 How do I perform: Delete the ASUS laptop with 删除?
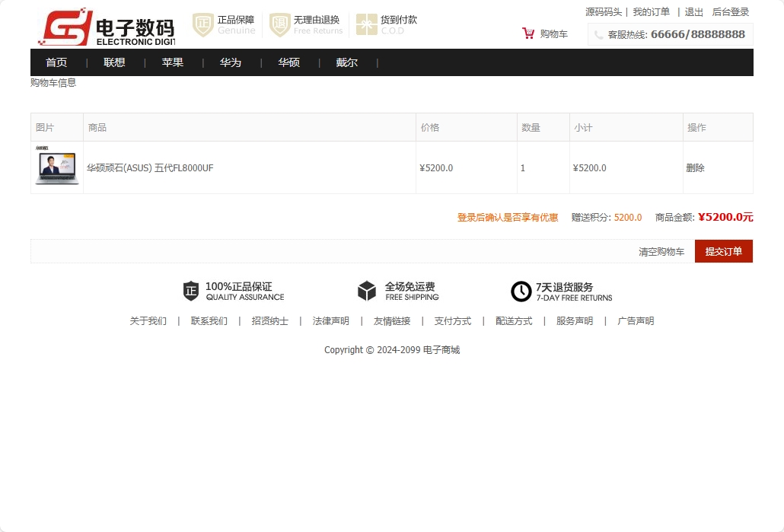click(x=695, y=168)
